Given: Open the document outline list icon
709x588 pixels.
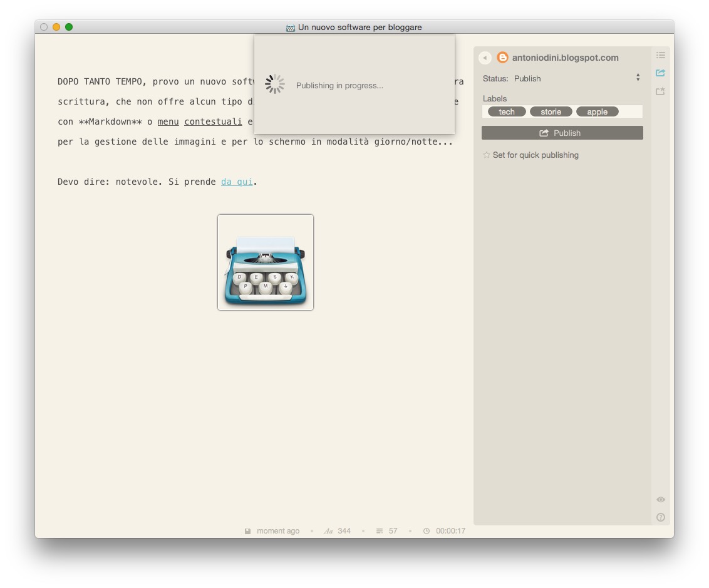Looking at the screenshot, I should (661, 55).
